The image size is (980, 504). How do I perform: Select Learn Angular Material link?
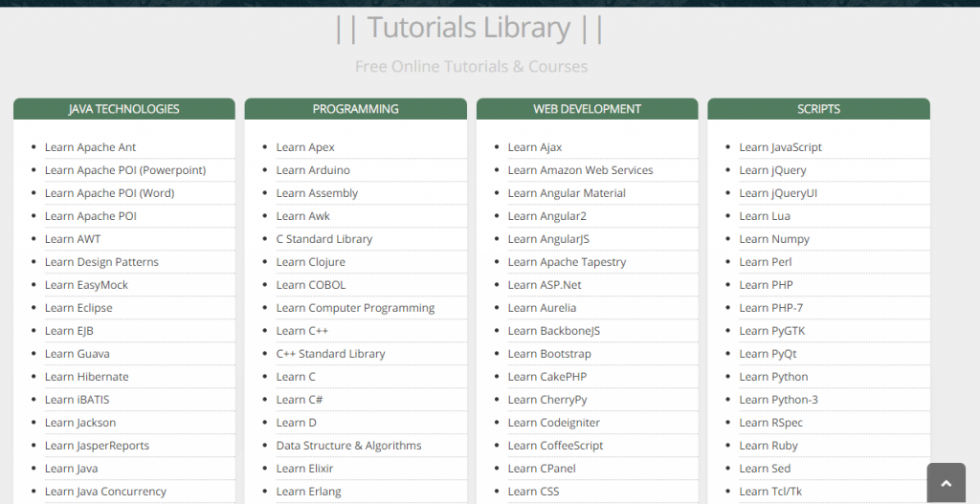point(567,193)
